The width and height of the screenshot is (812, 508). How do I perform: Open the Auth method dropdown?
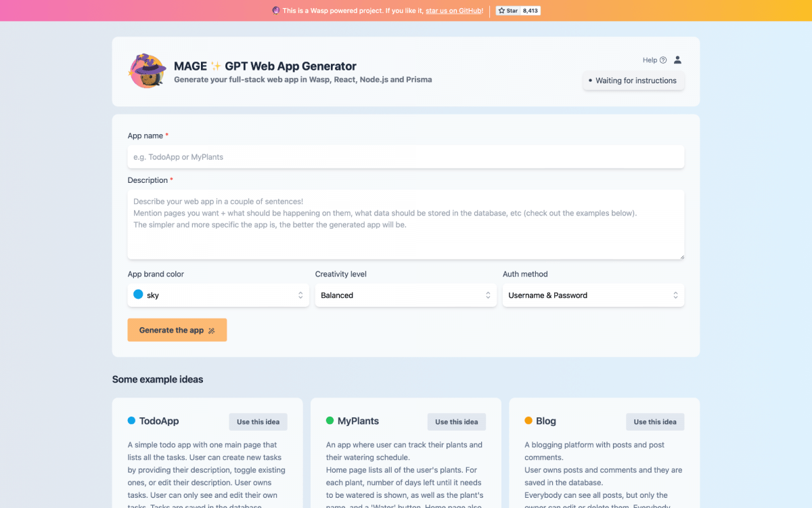pyautogui.click(x=593, y=295)
